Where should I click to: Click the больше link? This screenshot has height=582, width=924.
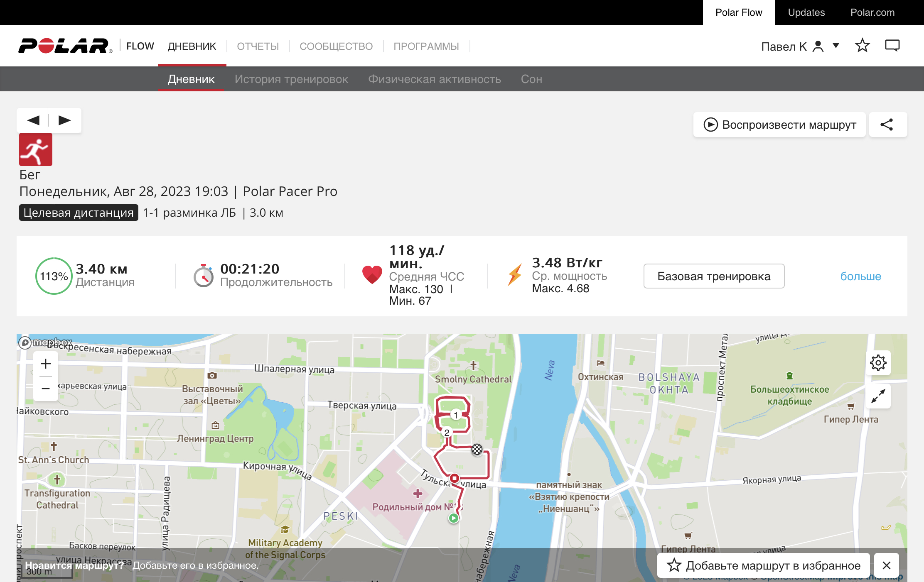[860, 276]
